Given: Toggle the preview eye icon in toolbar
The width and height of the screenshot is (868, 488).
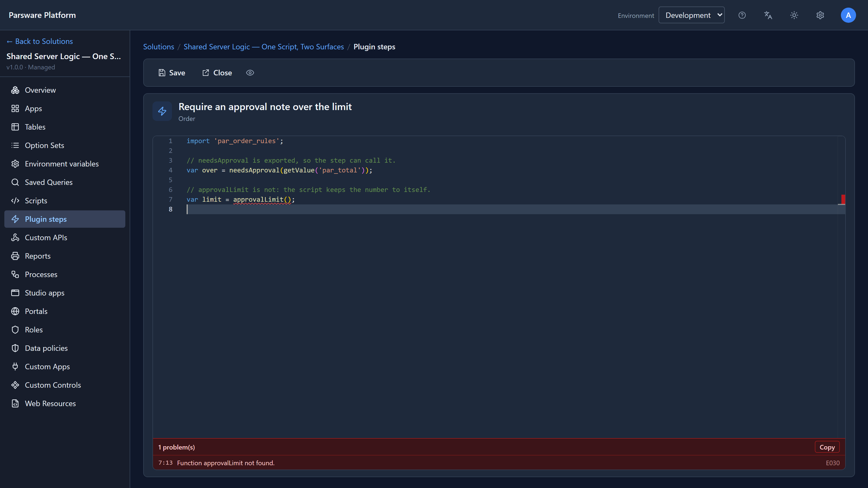Looking at the screenshot, I should pyautogui.click(x=250, y=73).
